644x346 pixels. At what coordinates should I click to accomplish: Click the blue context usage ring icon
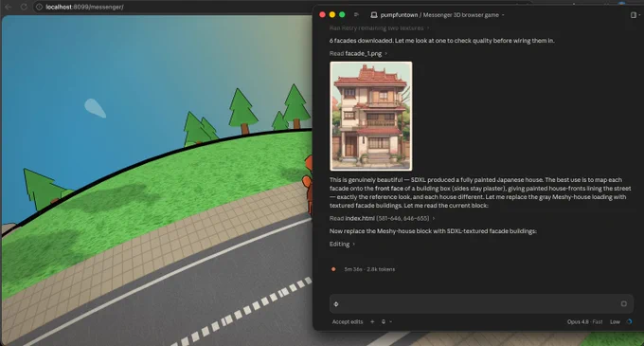click(x=629, y=321)
